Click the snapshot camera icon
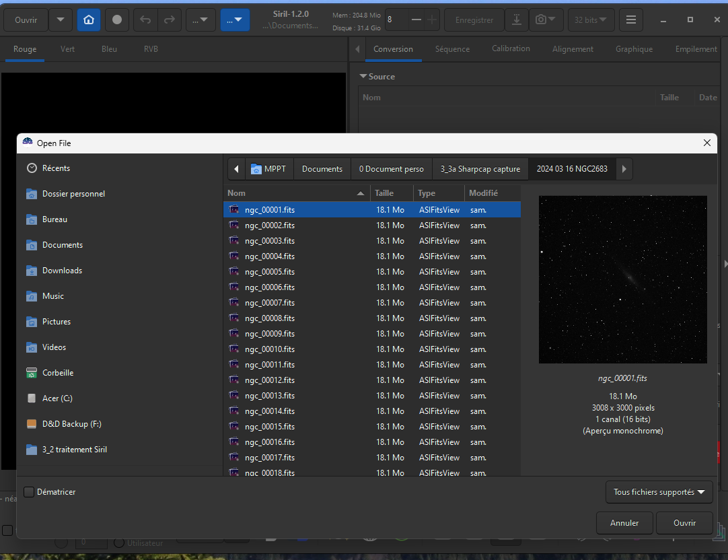 coord(546,20)
